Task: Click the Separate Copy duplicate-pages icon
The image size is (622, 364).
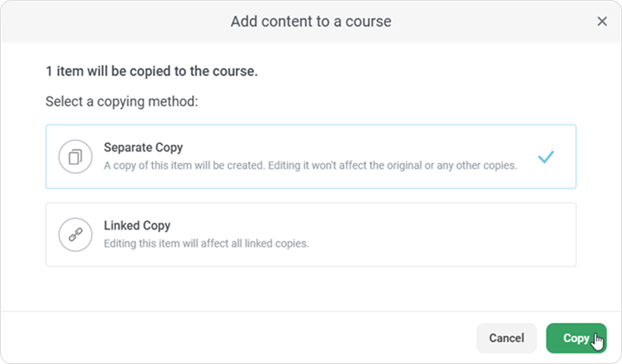Action: click(x=75, y=157)
